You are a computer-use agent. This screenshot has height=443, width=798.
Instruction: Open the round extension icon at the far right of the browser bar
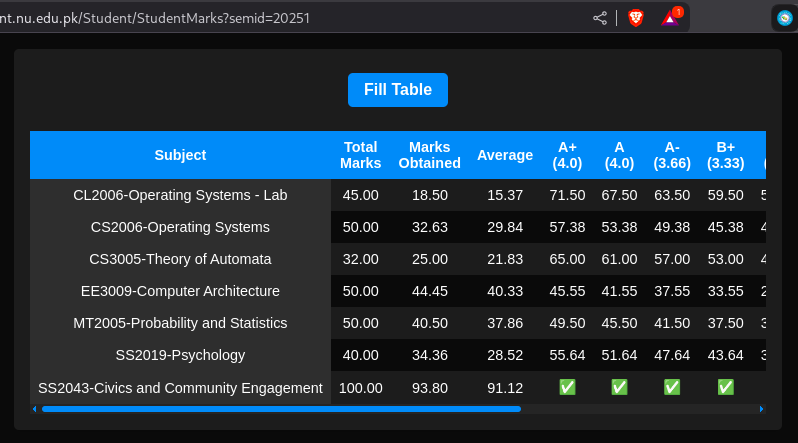coord(785,18)
